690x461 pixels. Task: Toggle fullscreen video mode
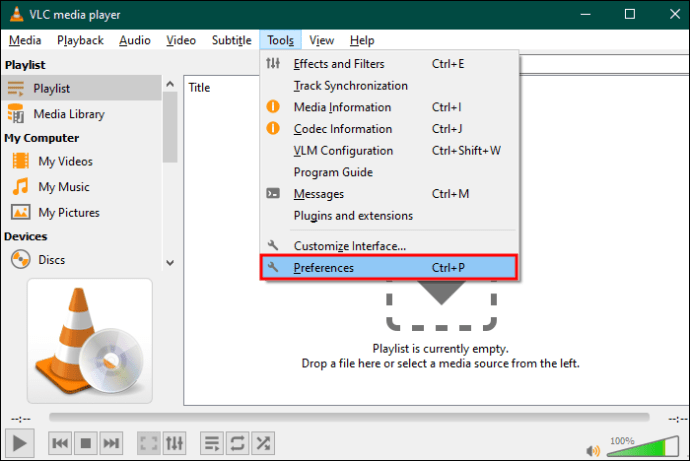[x=148, y=442]
